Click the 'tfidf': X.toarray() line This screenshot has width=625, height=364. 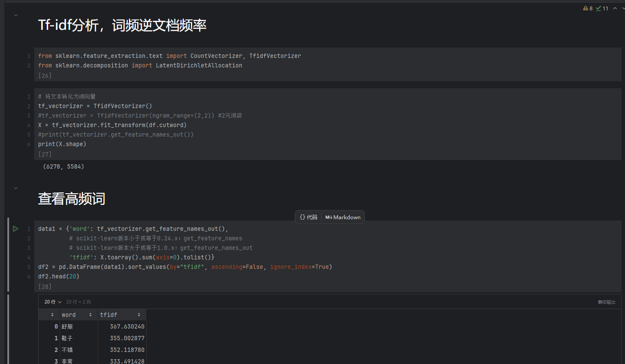click(x=142, y=257)
